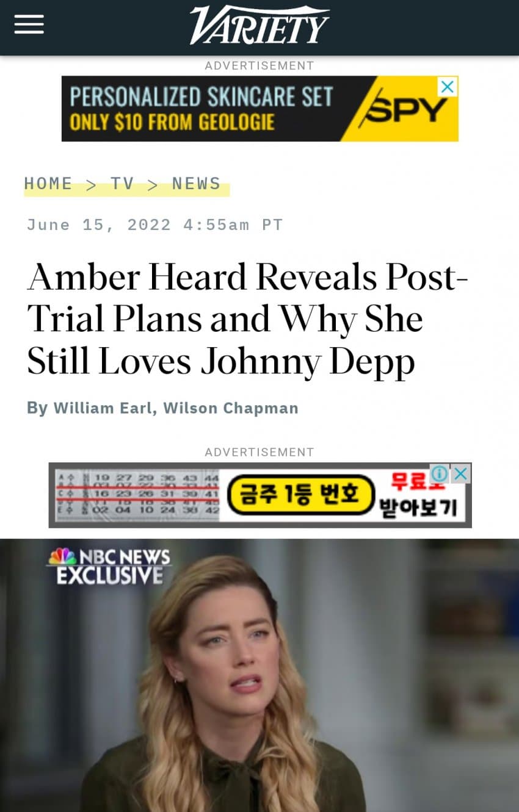Click the NBC News Exclusive logo
The image size is (519, 812).
click(109, 565)
